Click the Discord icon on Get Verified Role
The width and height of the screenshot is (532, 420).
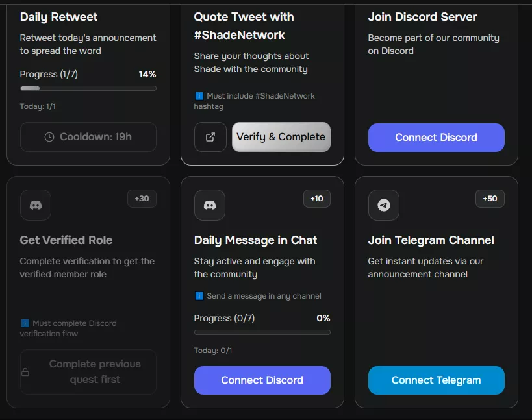pyautogui.click(x=36, y=205)
